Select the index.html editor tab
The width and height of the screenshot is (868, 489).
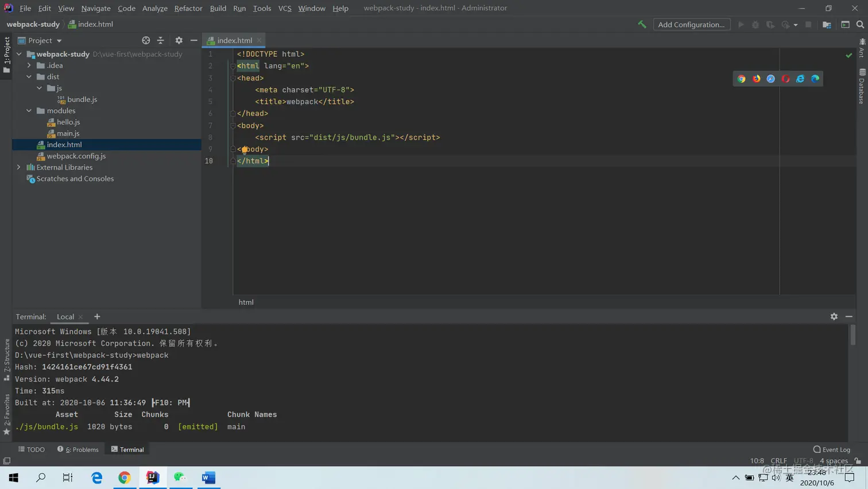(x=234, y=40)
